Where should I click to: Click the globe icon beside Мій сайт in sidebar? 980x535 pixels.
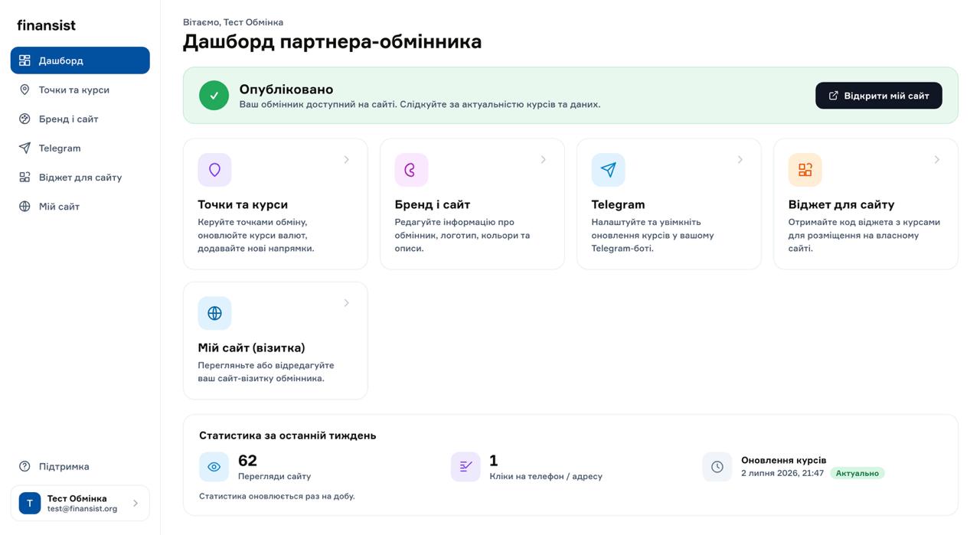point(24,206)
